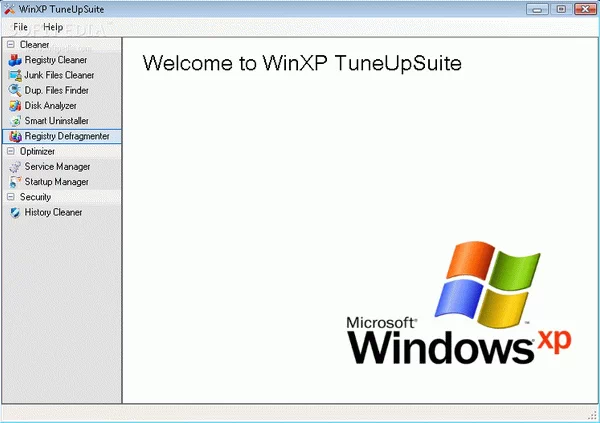Collapse the Optimizer group
Image resolution: width=600 pixels, height=423 pixels.
[x=11, y=151]
